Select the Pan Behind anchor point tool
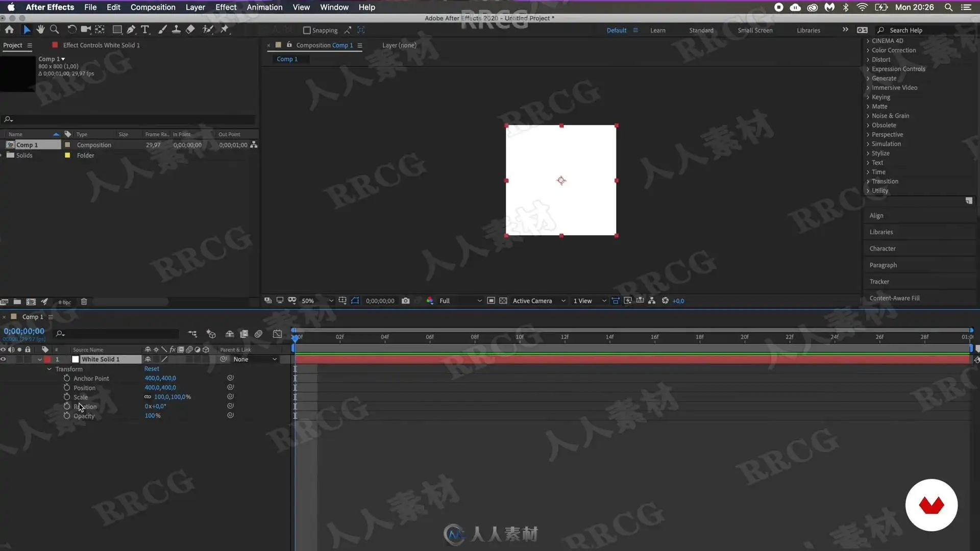The image size is (980, 551). coord(100,30)
